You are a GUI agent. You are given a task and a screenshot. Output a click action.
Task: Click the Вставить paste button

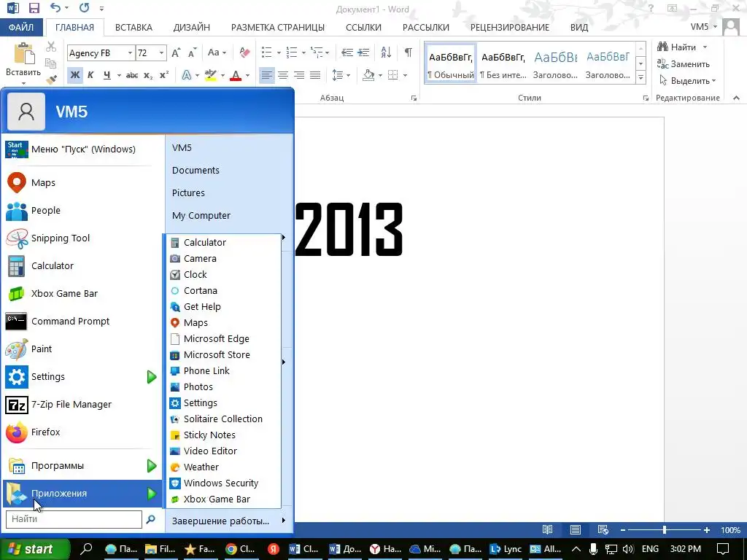[x=23, y=60]
